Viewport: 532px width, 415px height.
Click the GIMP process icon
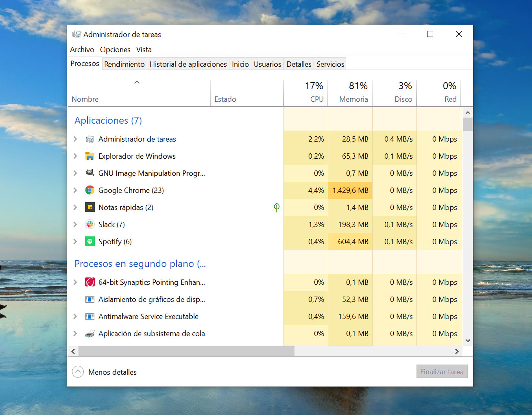coord(90,173)
